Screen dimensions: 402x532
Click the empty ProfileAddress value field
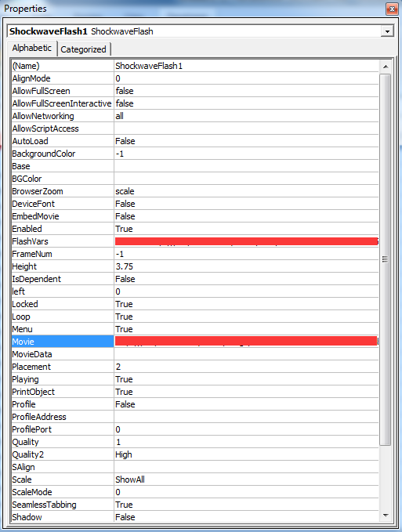pos(246,418)
